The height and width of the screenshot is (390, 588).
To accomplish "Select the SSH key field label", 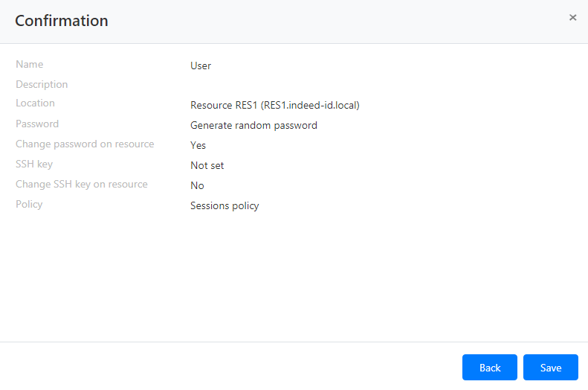I will tap(34, 164).
